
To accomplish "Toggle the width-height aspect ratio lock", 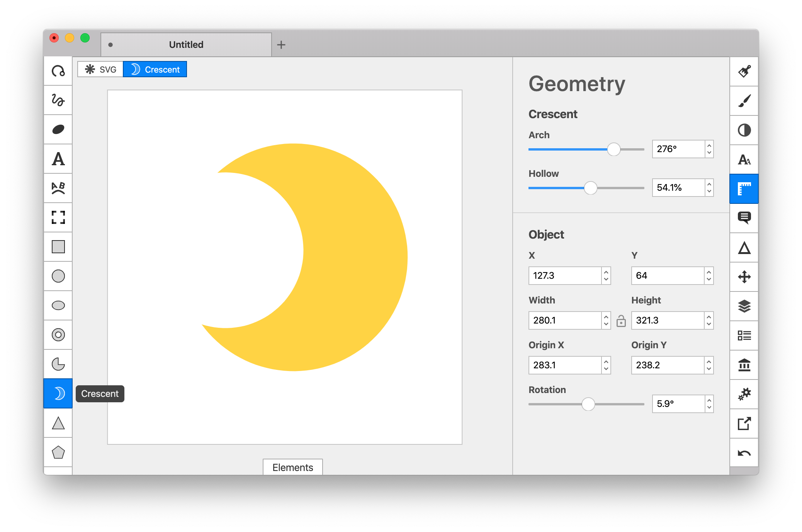I will pos(621,320).
